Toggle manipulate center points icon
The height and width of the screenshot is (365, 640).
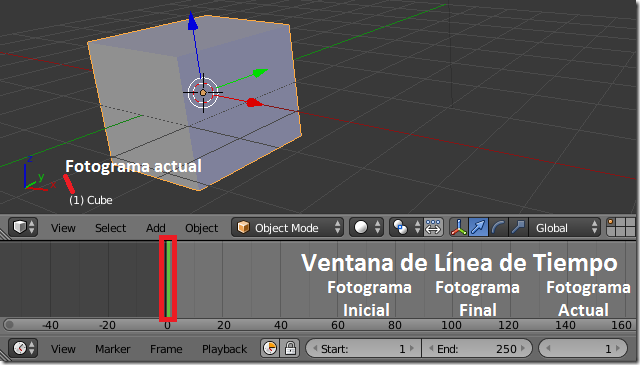(433, 227)
